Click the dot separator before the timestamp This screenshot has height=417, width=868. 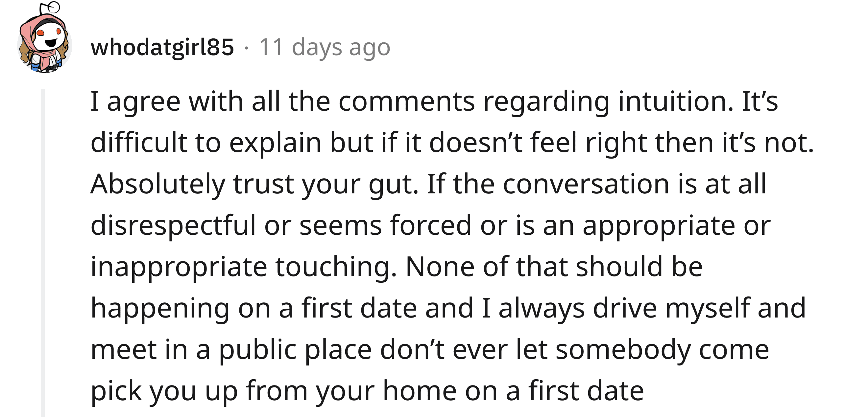pyautogui.click(x=247, y=48)
